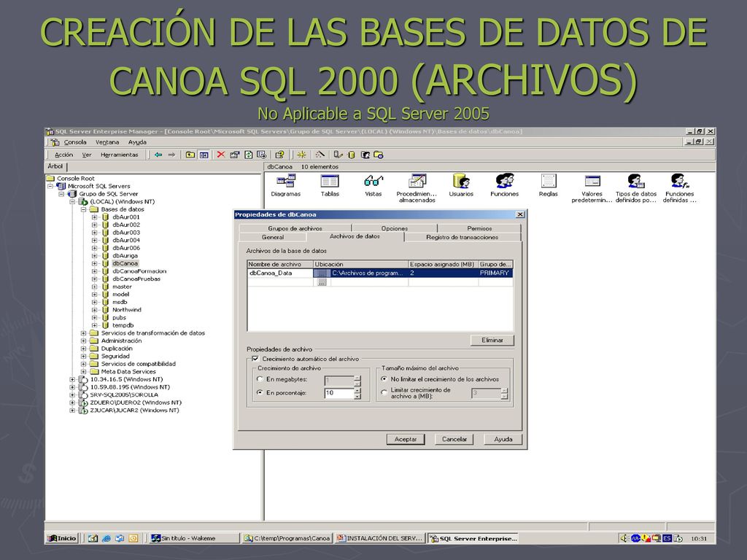Viewport: 747px width, 560px height.
Task: Select the dbCanoaFormacion tree item
Action: point(139,271)
